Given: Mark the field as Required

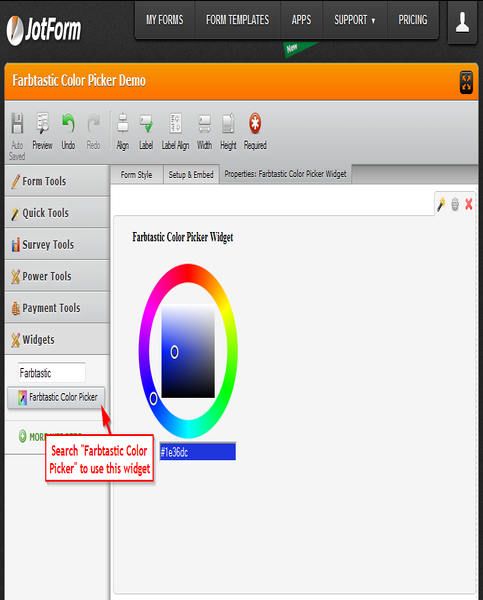Looking at the screenshot, I should click(255, 131).
